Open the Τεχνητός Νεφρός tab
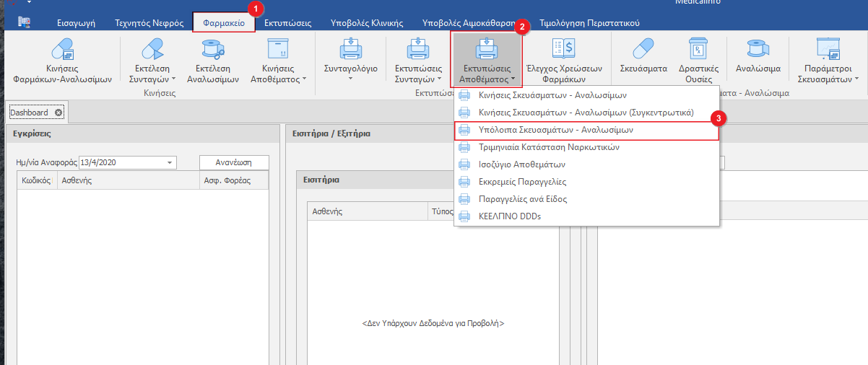The width and height of the screenshot is (868, 365). pos(149,23)
